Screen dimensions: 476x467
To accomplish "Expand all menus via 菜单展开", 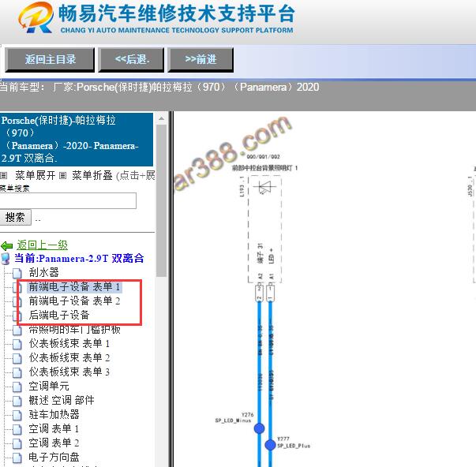I will coord(36,175).
